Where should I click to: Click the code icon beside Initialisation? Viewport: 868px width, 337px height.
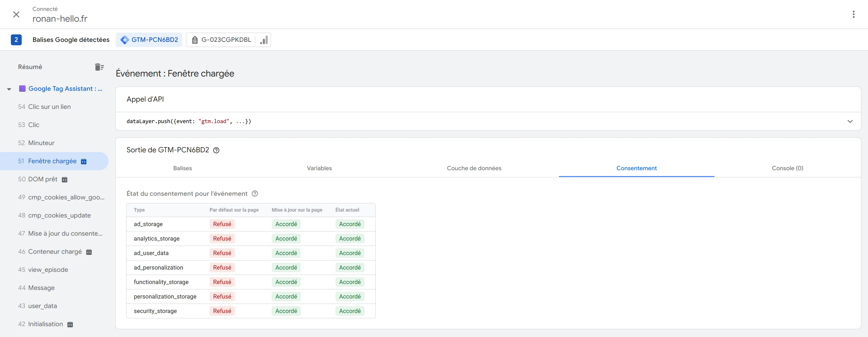point(70,325)
